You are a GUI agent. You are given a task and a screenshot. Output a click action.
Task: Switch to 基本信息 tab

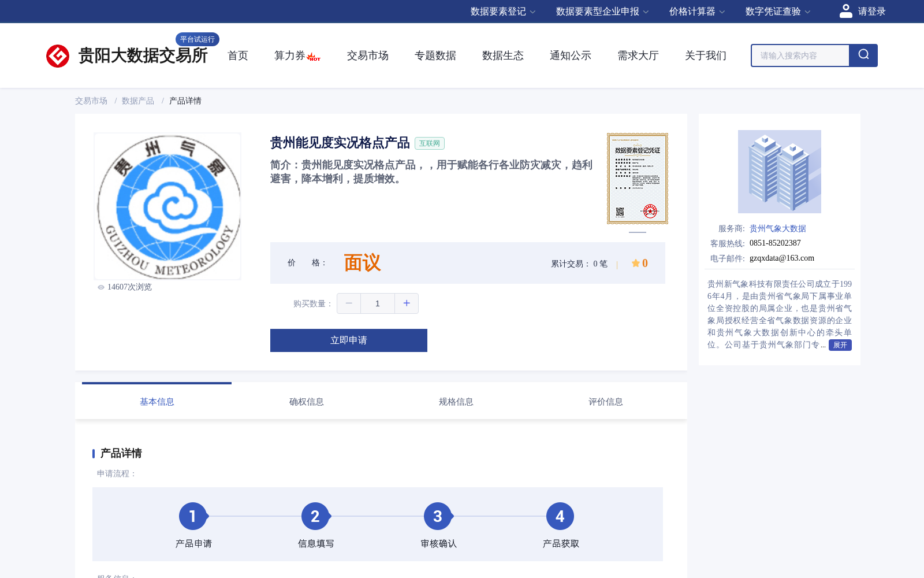pyautogui.click(x=157, y=401)
